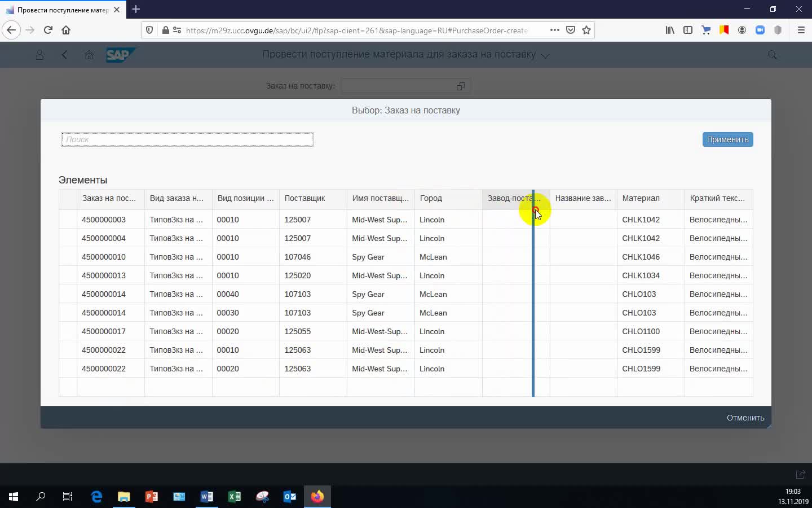This screenshot has height=508, width=812.
Task: Open Word from taskbar
Action: 206,497
